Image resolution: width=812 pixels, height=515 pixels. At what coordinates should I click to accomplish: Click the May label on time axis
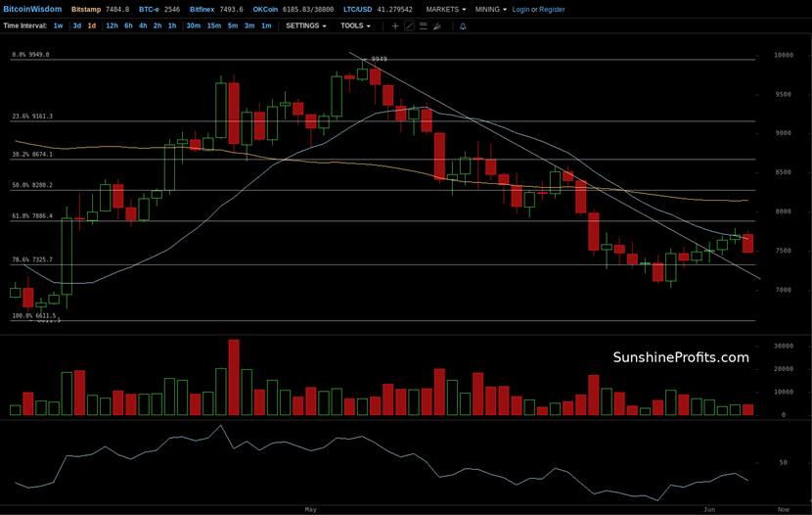(310, 510)
